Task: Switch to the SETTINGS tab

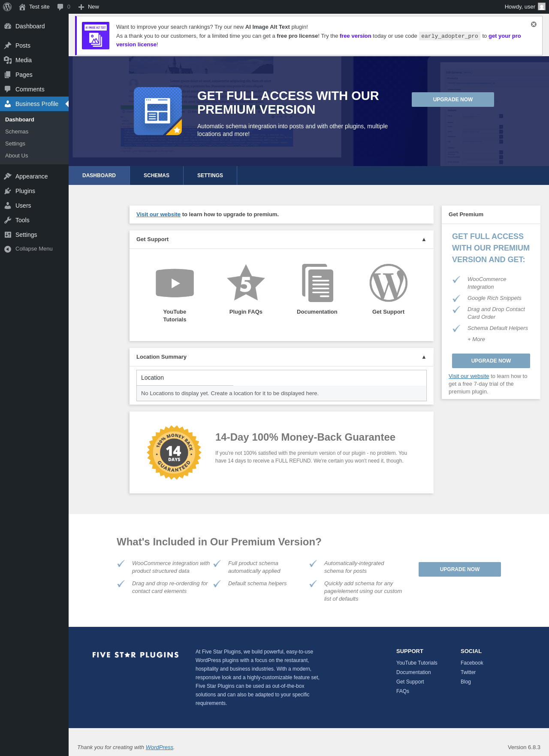Action: [210, 175]
